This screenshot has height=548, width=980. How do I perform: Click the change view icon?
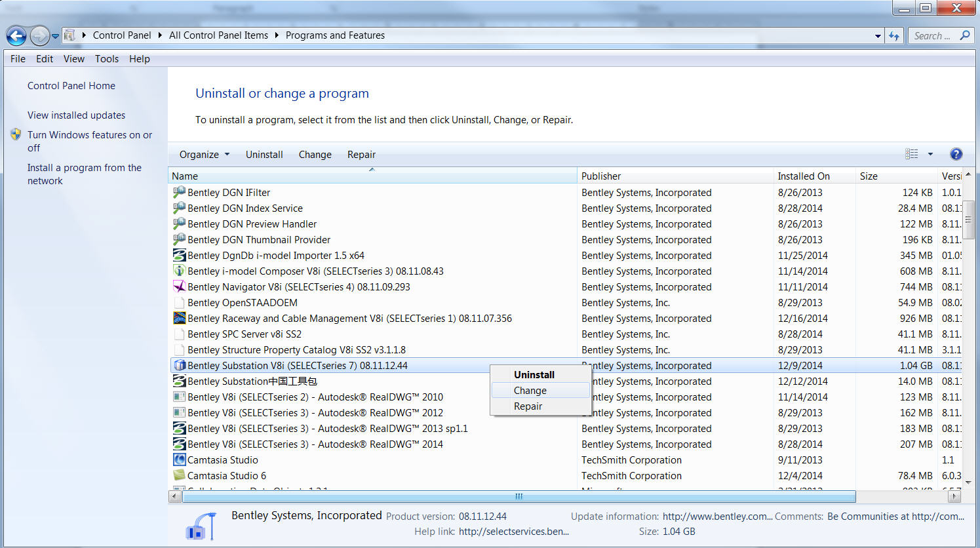[911, 154]
